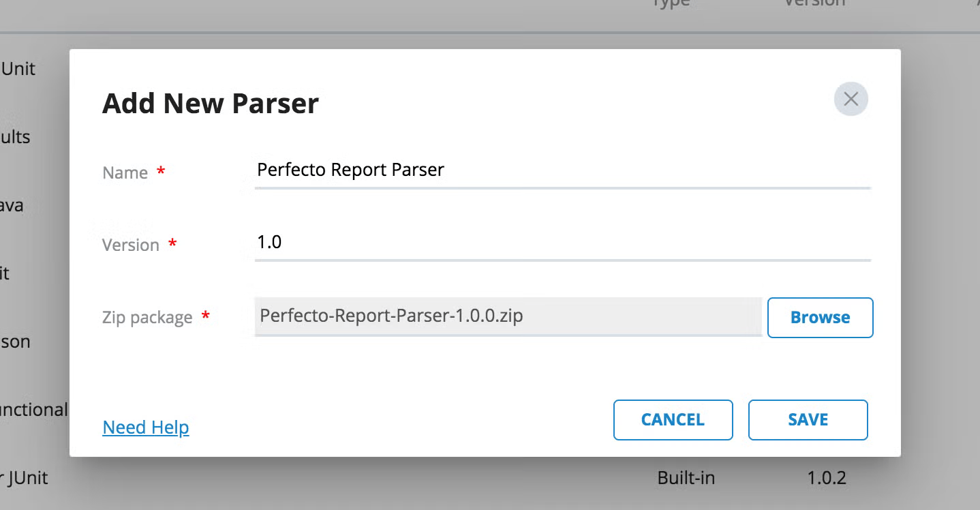Close the Add New Parser dialog
The image size is (980, 510).
click(x=851, y=99)
